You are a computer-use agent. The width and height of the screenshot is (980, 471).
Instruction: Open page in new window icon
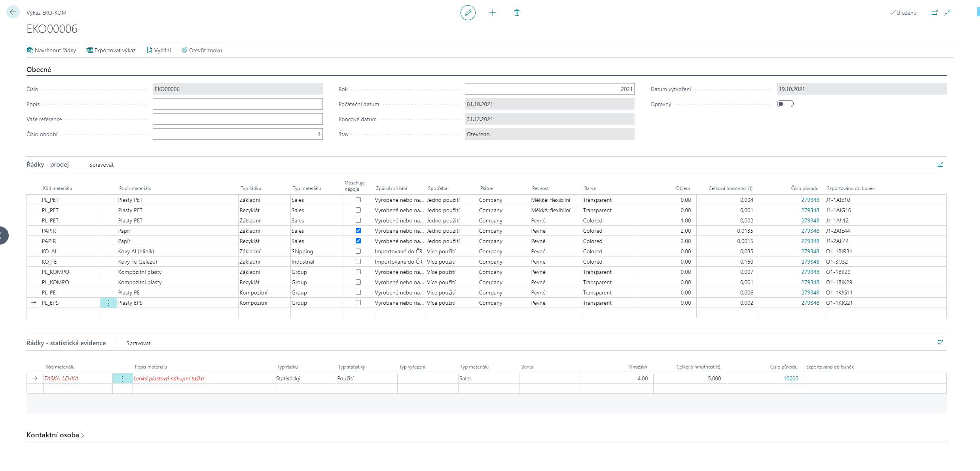click(935, 13)
